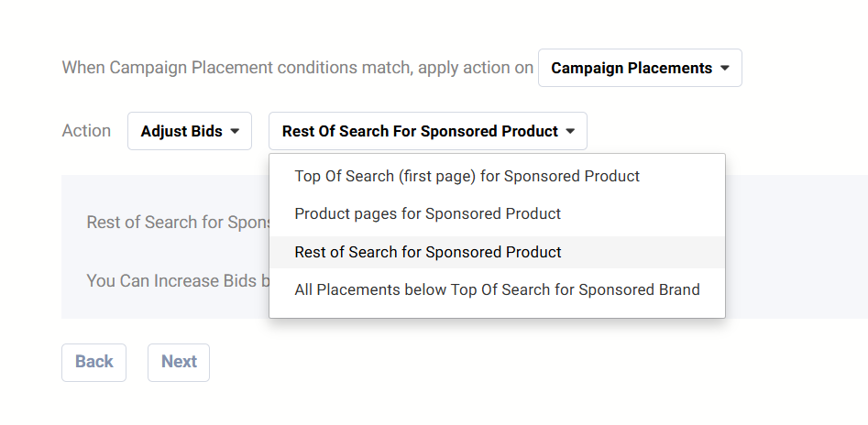Collapse the Rest Of Search For Sponsored Product dropdown
The width and height of the screenshot is (868, 425).
(x=427, y=132)
